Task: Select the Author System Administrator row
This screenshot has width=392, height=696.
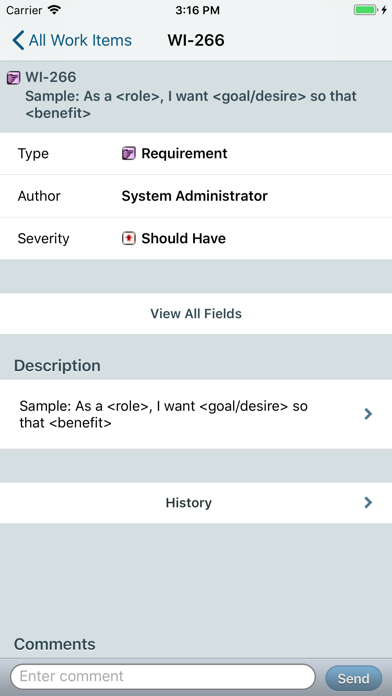Action: tap(196, 196)
